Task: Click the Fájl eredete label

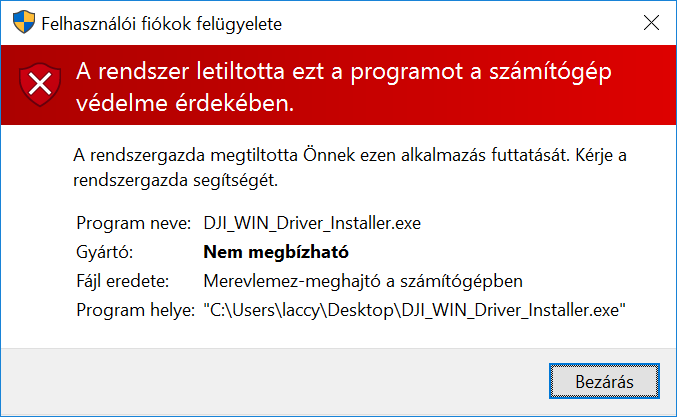Action: point(123,281)
